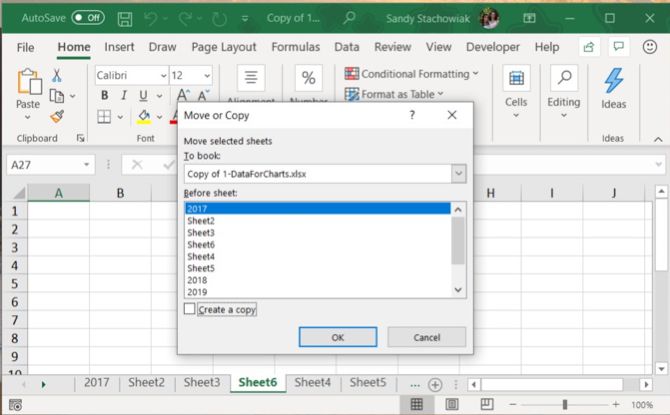Click the Alignment lines icon
This screenshot has height=415, width=670.
(251, 77)
